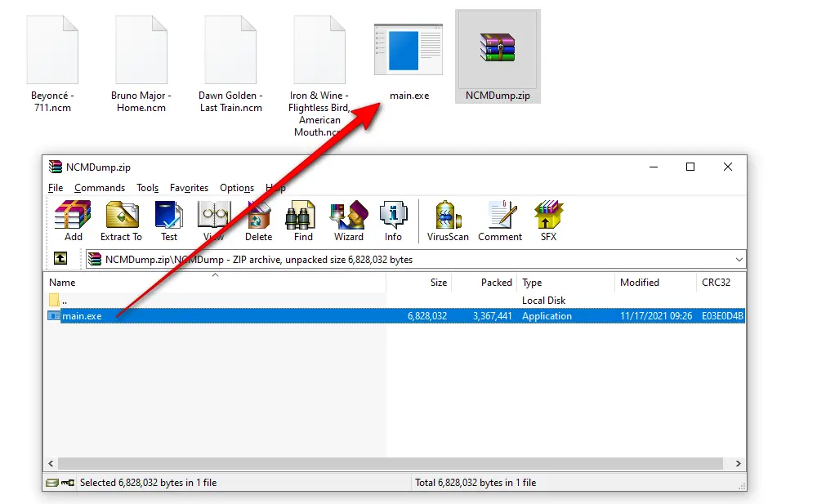The width and height of the screenshot is (817, 504).
Task: Click the Local Disk type cell
Action: point(543,301)
